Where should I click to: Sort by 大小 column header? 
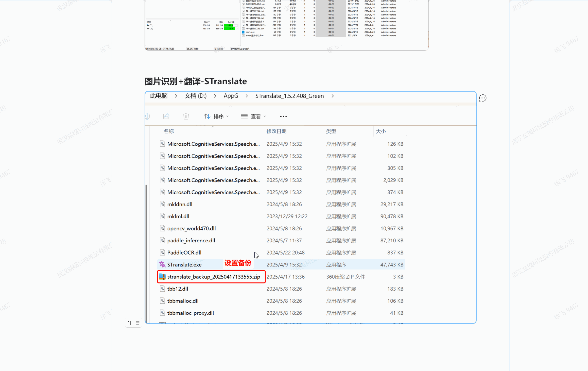click(381, 131)
